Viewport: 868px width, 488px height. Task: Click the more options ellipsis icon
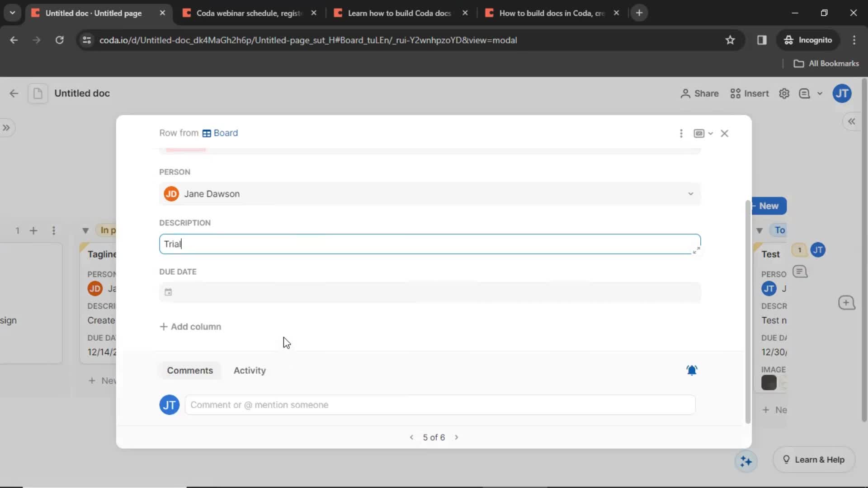(681, 133)
